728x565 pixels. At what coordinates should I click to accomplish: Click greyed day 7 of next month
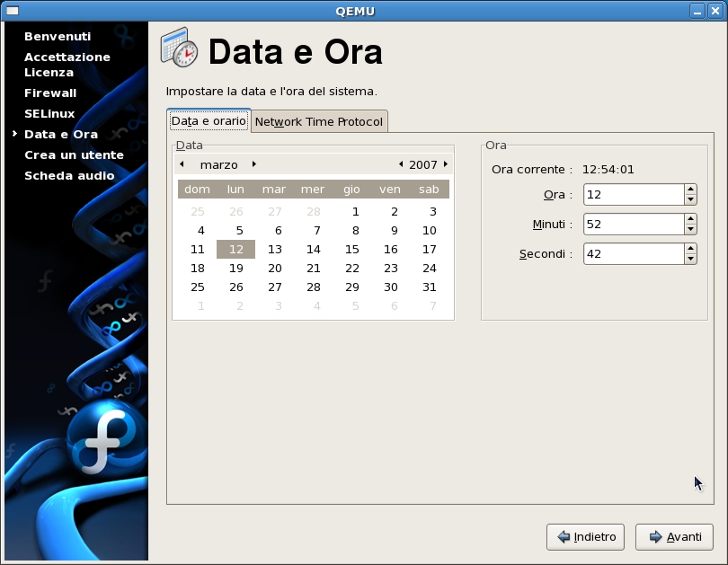432,306
